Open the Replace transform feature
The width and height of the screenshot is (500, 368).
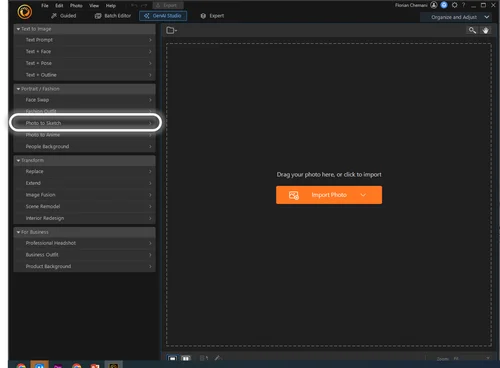tap(85, 172)
